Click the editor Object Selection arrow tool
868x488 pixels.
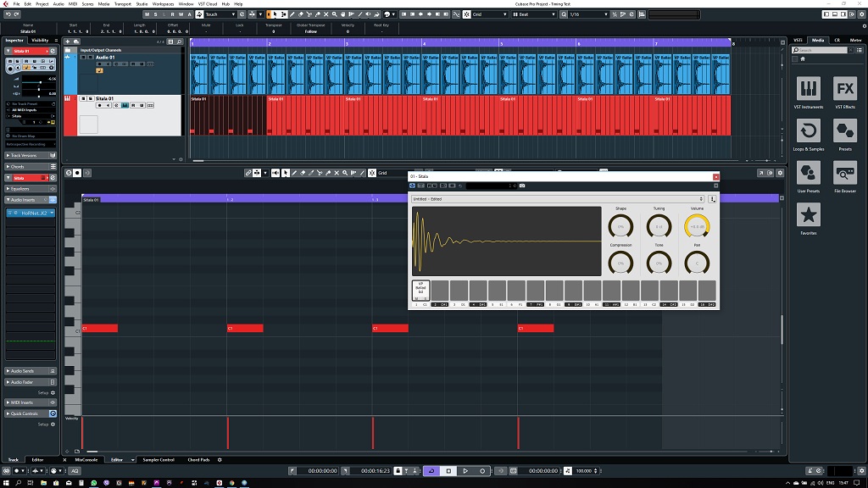pos(286,173)
